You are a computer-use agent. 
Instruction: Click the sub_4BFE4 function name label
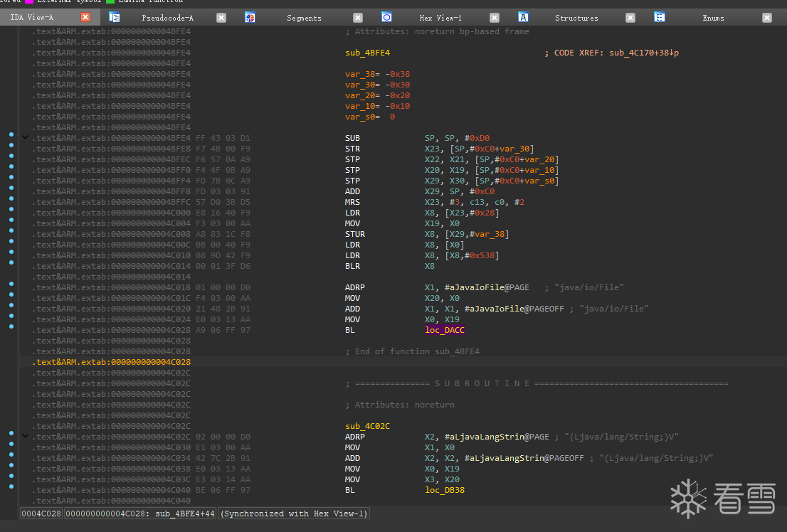click(x=367, y=53)
